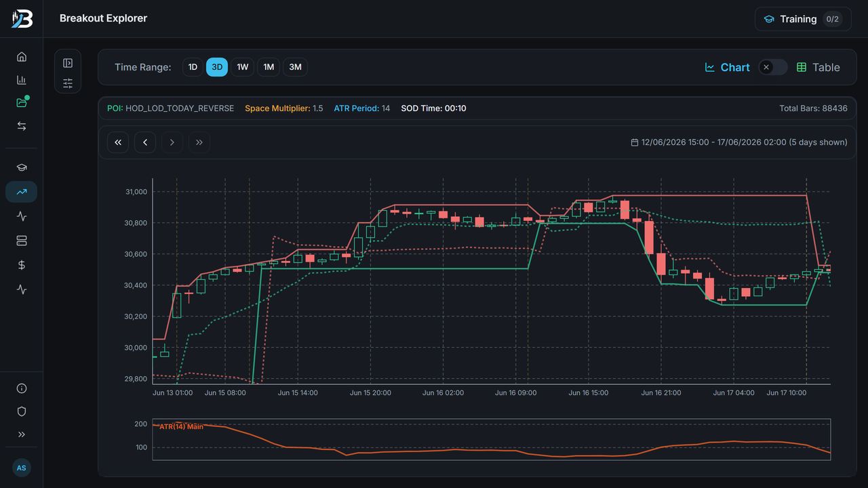The image size is (868, 488).
Task: Select the 1D time range
Action: click(193, 67)
